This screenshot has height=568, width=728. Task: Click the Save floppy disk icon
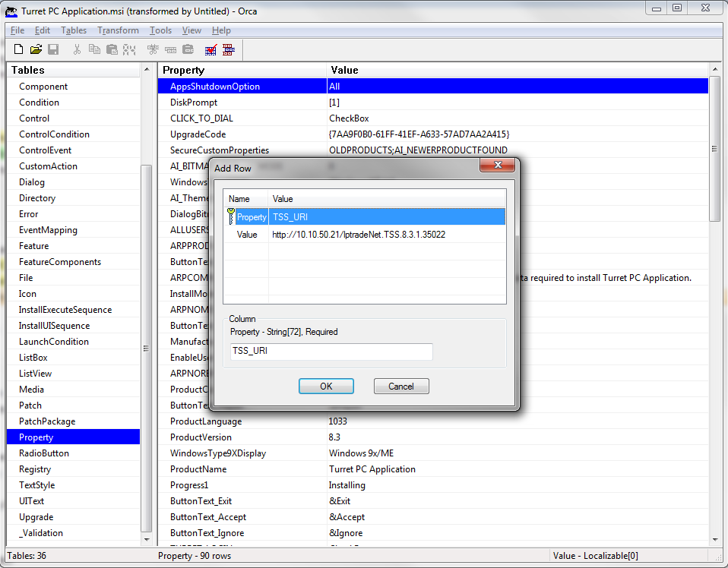pyautogui.click(x=53, y=49)
